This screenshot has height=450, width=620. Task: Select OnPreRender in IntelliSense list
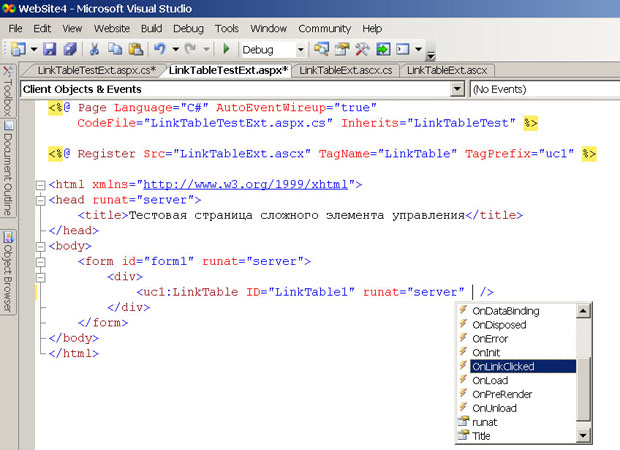click(x=516, y=394)
